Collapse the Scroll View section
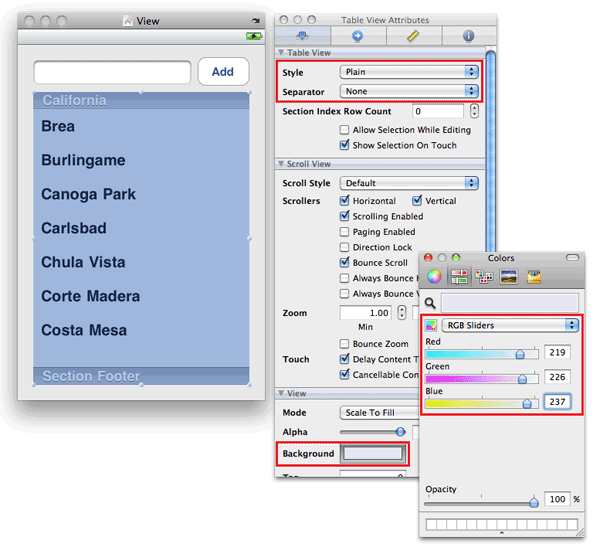Image resolution: width=600 pixels, height=554 pixels. click(281, 164)
